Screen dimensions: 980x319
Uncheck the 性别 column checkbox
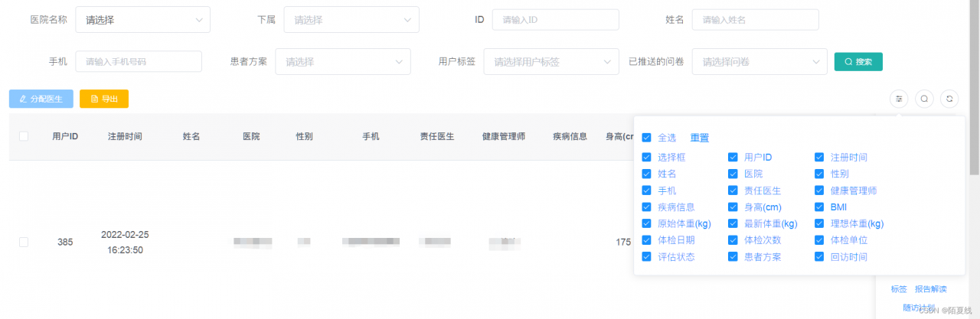click(820, 174)
